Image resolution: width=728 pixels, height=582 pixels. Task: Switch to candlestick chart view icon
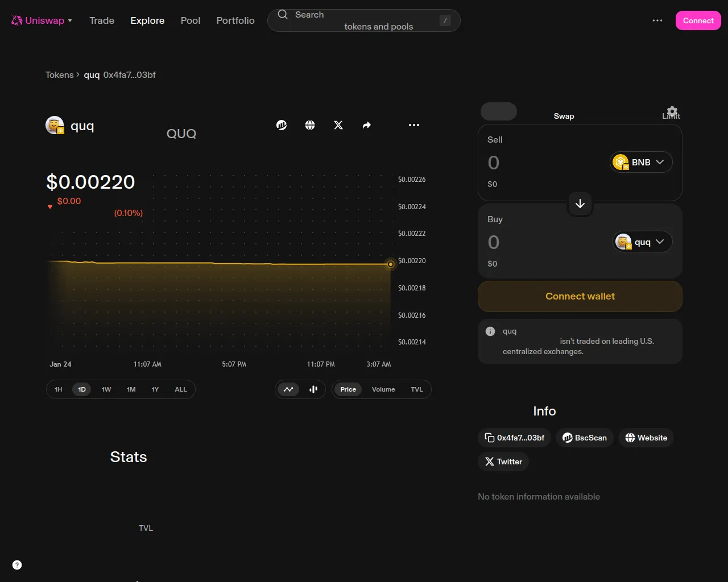click(x=313, y=389)
